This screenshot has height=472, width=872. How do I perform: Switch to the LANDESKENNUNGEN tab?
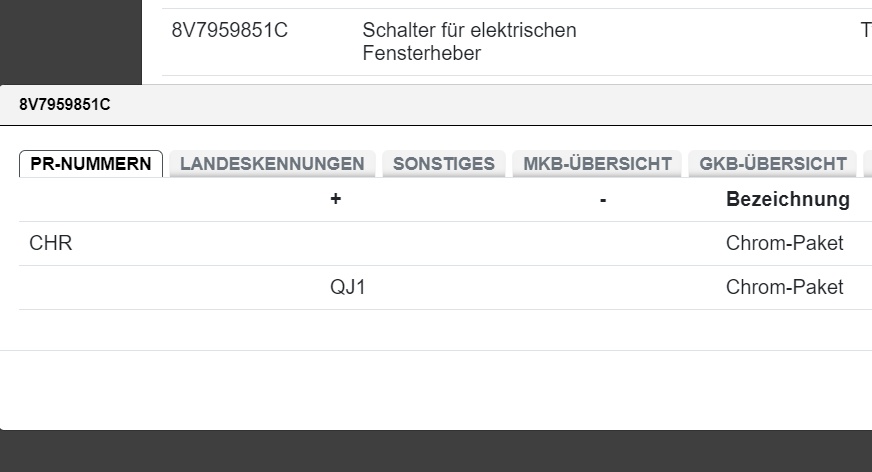pyautogui.click(x=272, y=164)
